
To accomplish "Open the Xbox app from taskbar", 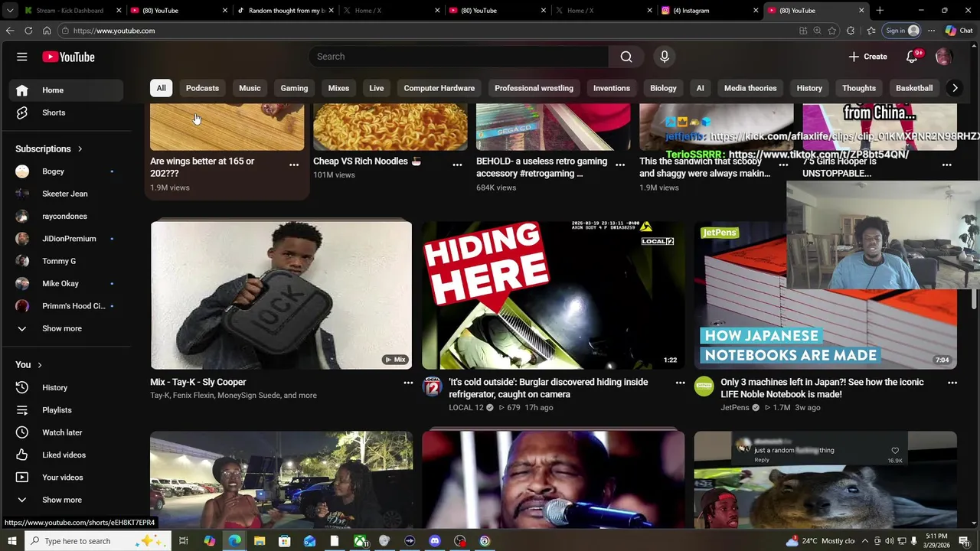I will click(360, 541).
